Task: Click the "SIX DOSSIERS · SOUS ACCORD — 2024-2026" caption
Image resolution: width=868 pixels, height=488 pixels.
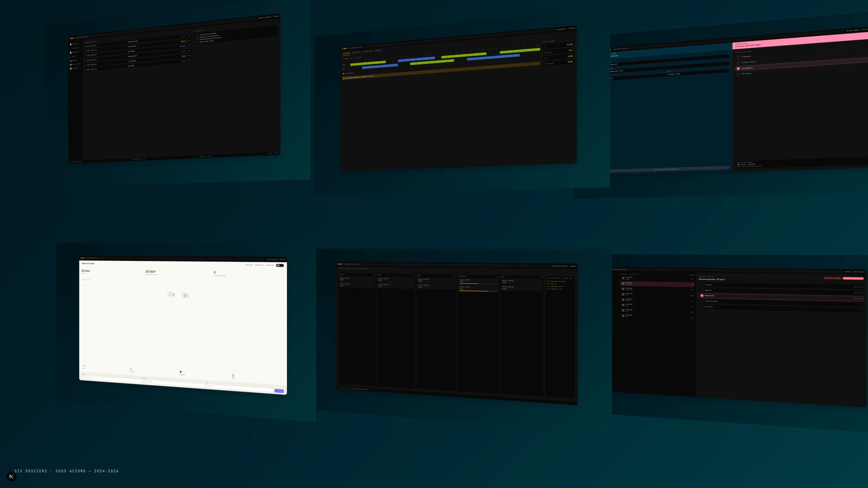Action: coord(66,471)
